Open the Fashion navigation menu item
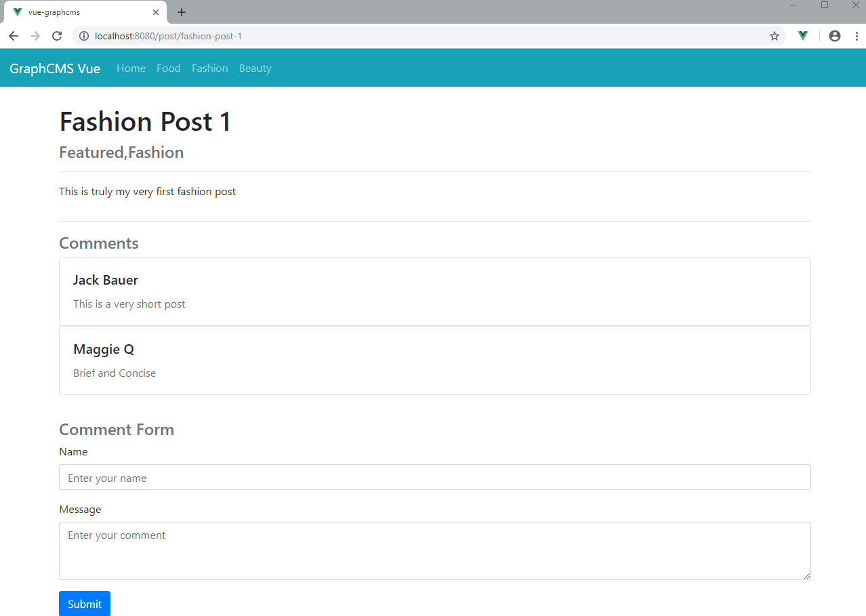The height and width of the screenshot is (616, 866). coord(209,68)
